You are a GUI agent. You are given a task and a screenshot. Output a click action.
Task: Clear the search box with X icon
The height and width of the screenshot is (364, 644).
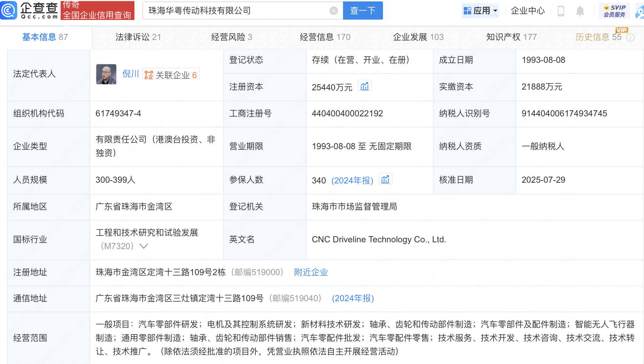click(x=334, y=11)
